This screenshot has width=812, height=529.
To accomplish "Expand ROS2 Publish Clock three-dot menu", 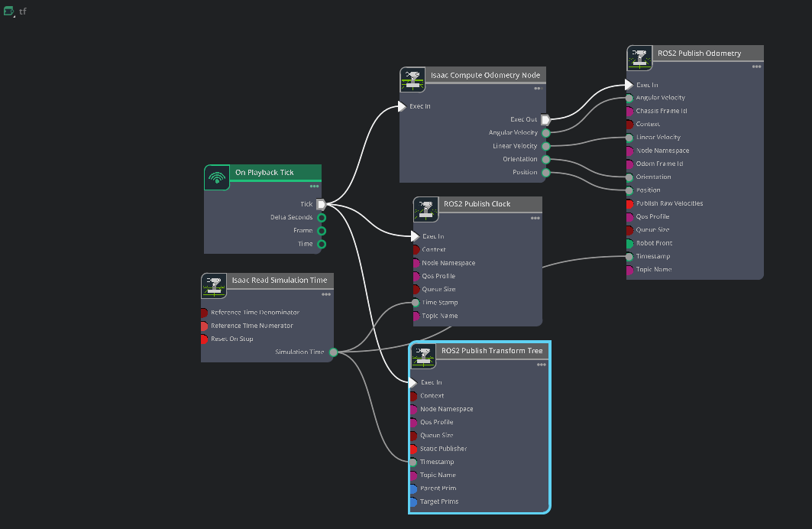I will click(535, 218).
